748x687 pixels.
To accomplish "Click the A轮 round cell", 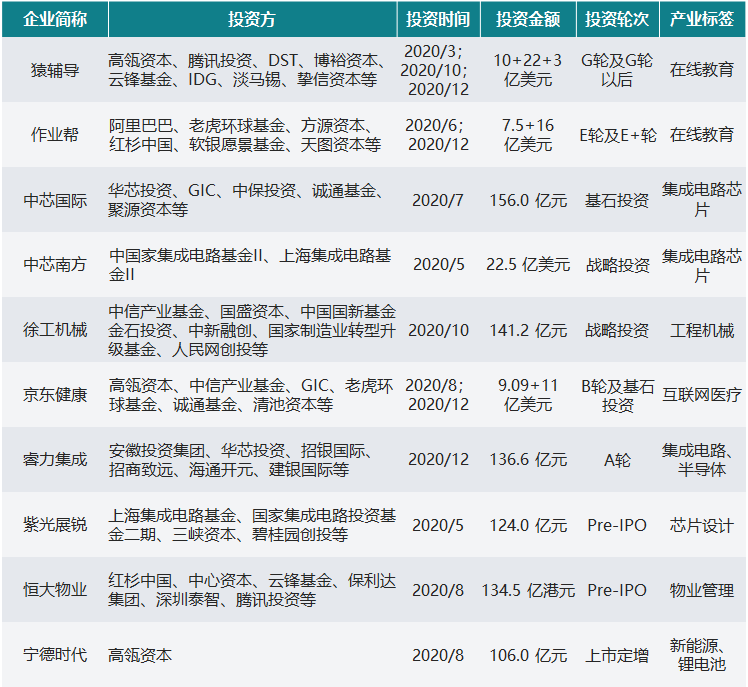I will pos(617,460).
